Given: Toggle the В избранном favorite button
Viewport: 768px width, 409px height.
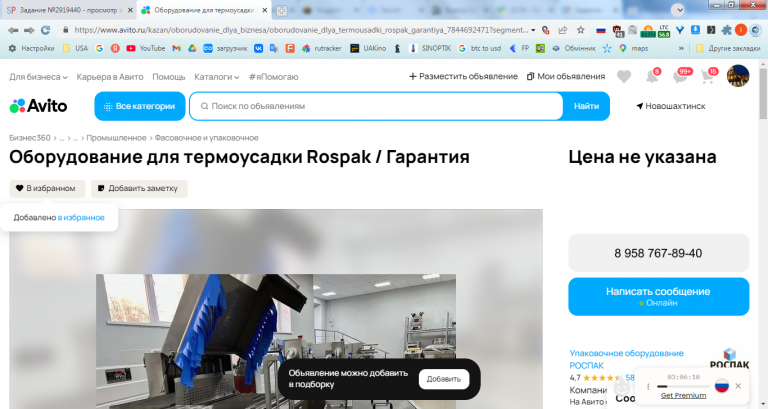Looking at the screenshot, I should tap(47, 188).
